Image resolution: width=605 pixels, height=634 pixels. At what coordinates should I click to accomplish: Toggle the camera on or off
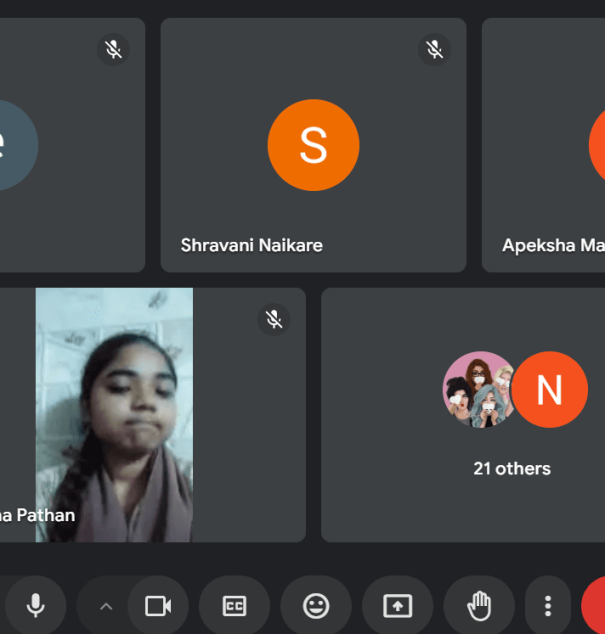click(x=158, y=606)
